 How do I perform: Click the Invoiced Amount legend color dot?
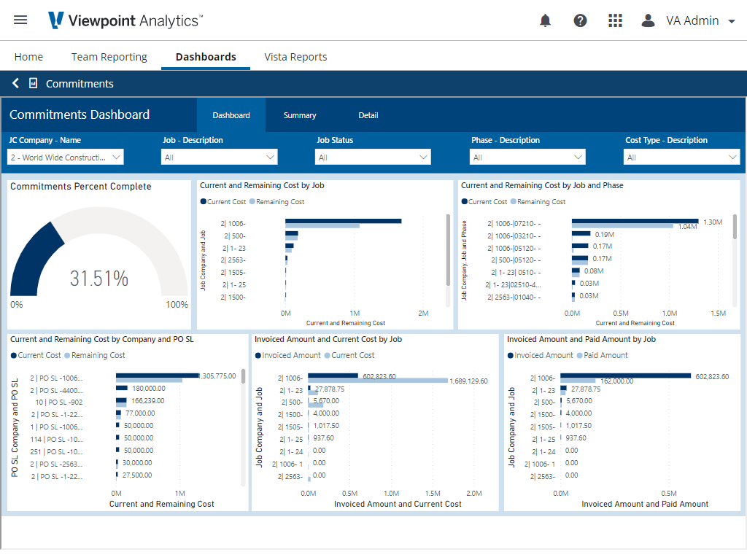click(258, 356)
